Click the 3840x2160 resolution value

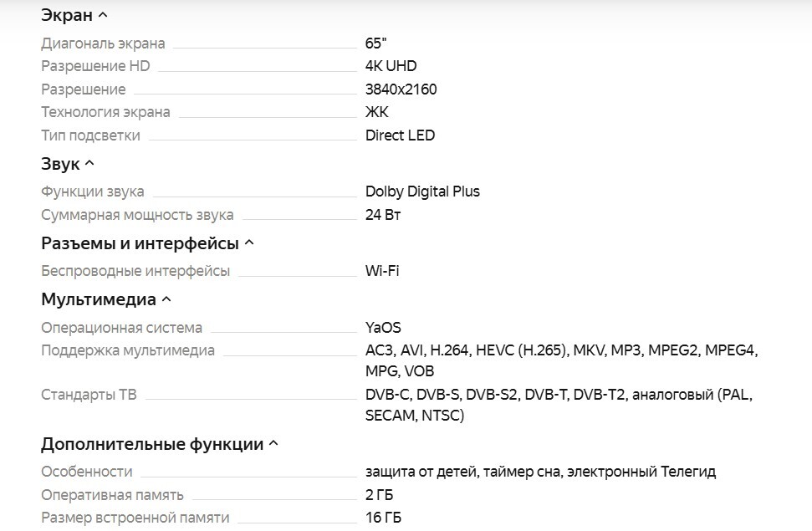coord(401,89)
